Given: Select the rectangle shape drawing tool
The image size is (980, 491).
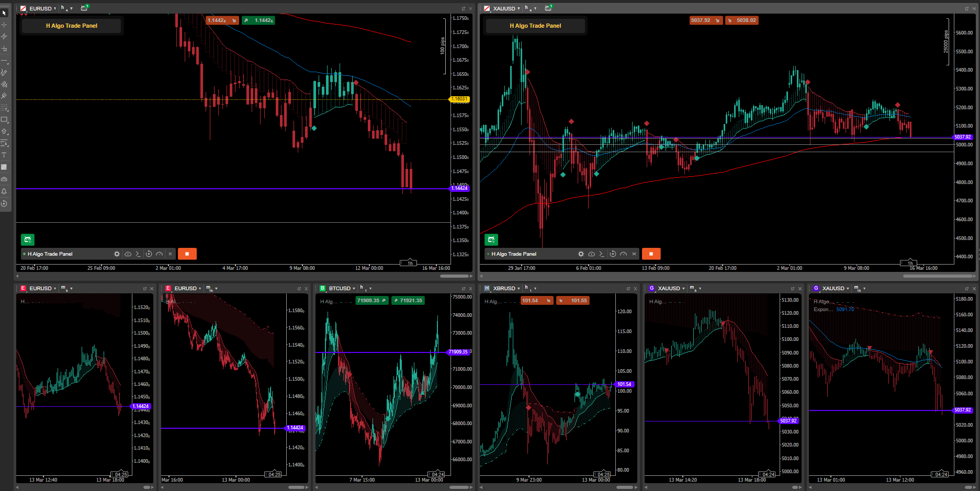Looking at the screenshot, I should coord(4,120).
